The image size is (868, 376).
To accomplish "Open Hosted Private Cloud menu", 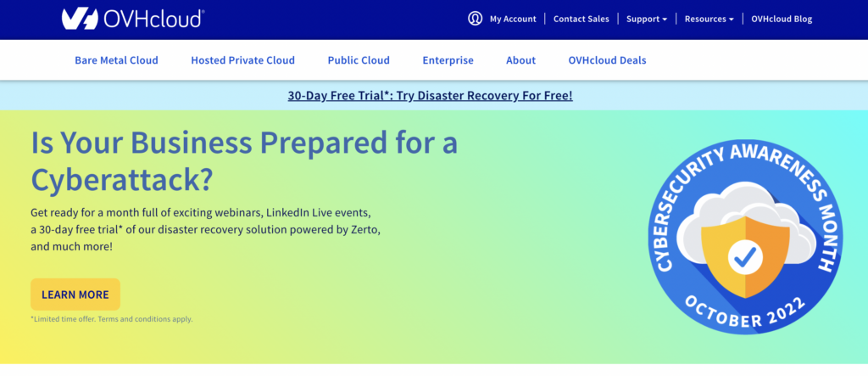I will (243, 60).
